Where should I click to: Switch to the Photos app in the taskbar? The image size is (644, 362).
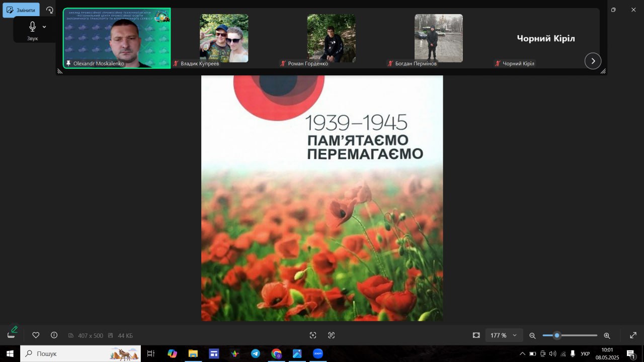tap(297, 353)
